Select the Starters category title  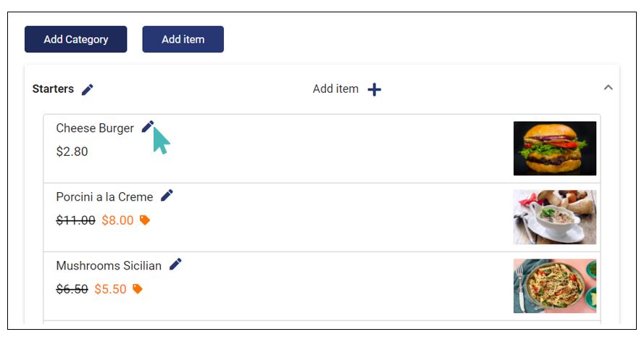click(53, 88)
